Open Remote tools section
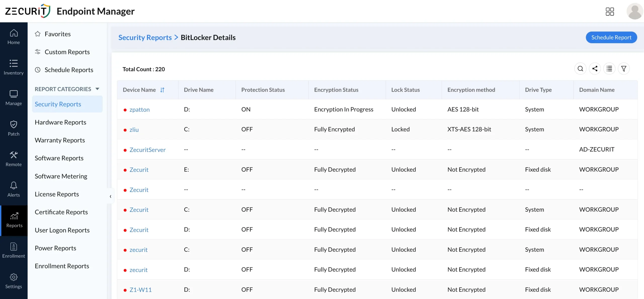The height and width of the screenshot is (299, 644). point(14,159)
